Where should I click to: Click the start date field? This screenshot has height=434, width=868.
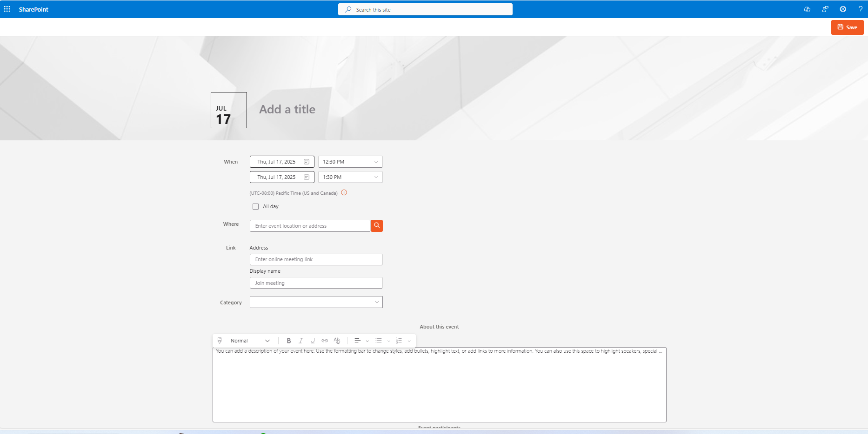pos(282,162)
